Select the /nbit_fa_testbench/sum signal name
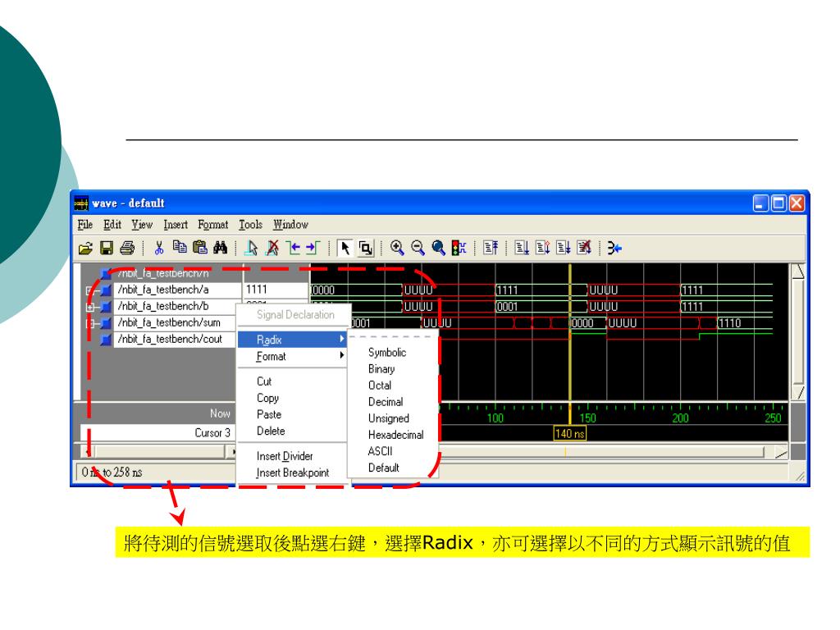Viewport: 840px width, 630px height. pos(169,322)
